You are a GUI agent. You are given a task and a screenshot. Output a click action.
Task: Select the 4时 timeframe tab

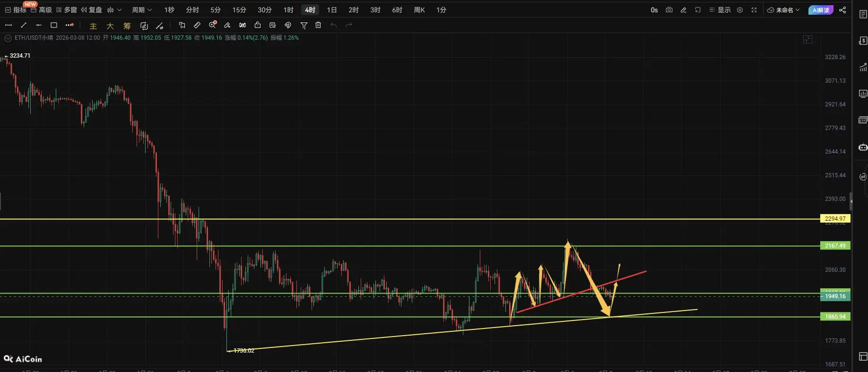point(310,10)
